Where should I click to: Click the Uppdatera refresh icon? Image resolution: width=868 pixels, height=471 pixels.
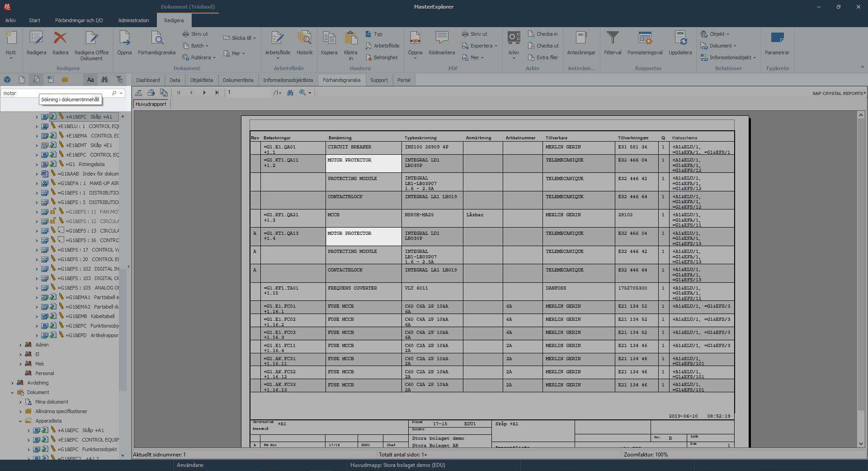pos(680,38)
